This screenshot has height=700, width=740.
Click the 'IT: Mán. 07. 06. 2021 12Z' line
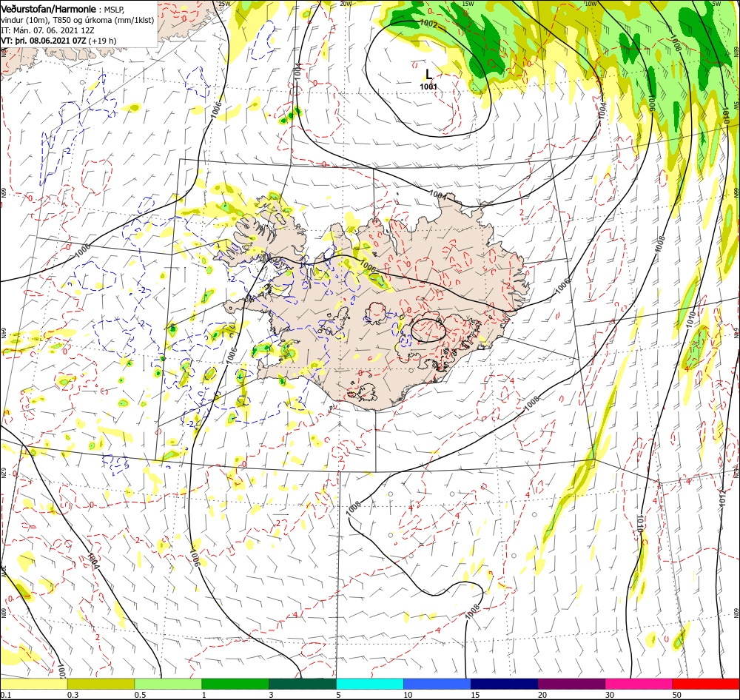pos(47,30)
